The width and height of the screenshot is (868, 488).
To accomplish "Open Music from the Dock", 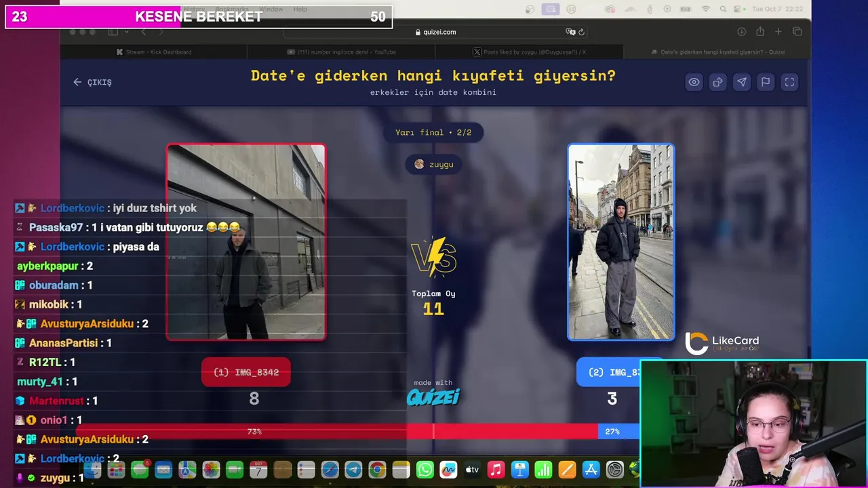I will coord(496,469).
